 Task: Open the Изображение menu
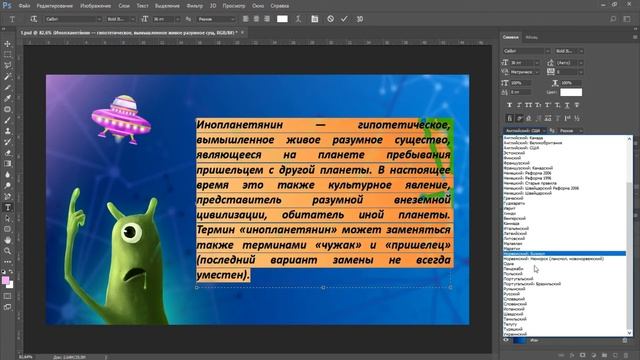(x=96, y=6)
